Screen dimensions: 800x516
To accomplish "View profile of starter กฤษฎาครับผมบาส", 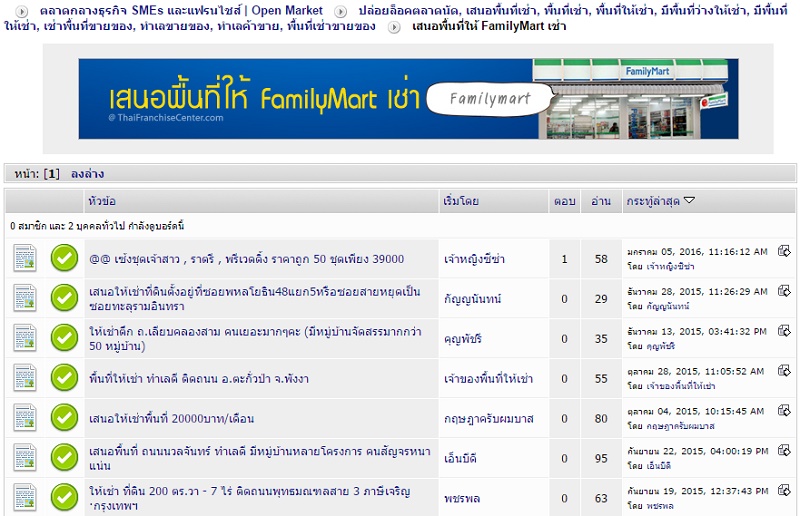I will coord(488,419).
